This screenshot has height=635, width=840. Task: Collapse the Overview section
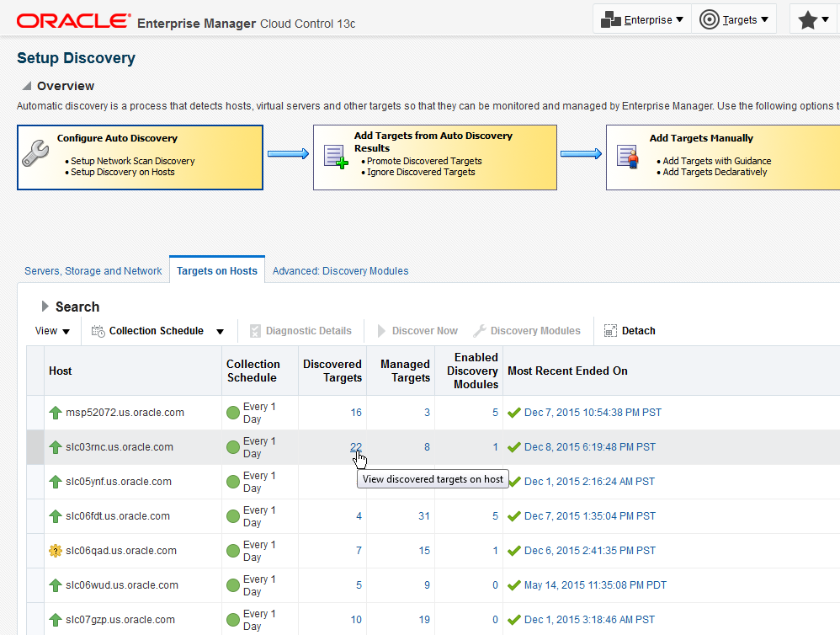(26, 86)
